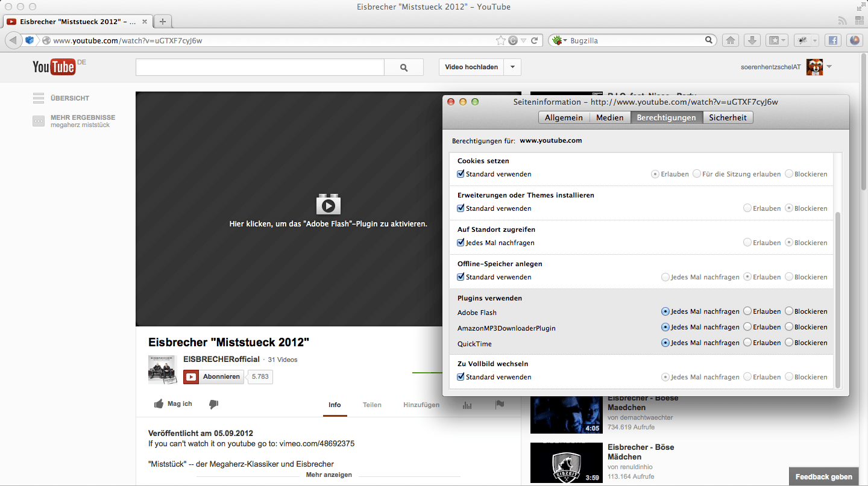Image resolution: width=868 pixels, height=486 pixels.
Task: Uncheck Jedes Mal nachfragen for Auf Standort zugreifen
Action: [461, 243]
